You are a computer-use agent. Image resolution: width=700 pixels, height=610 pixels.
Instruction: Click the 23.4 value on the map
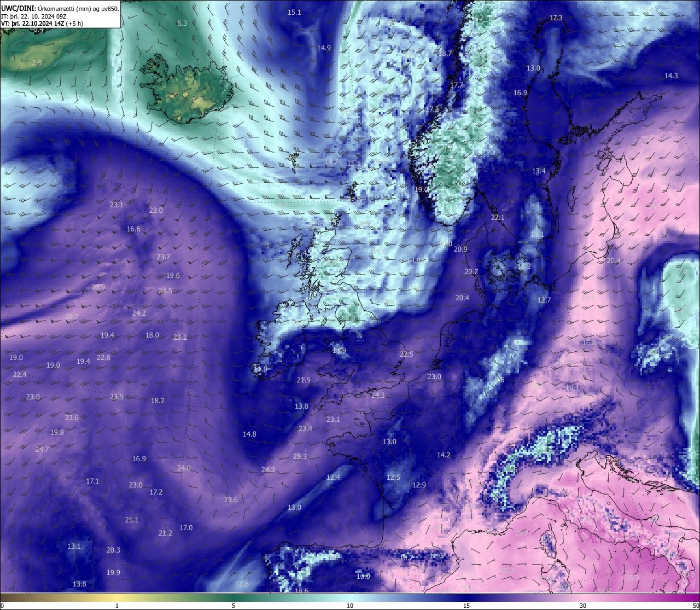coord(305,429)
